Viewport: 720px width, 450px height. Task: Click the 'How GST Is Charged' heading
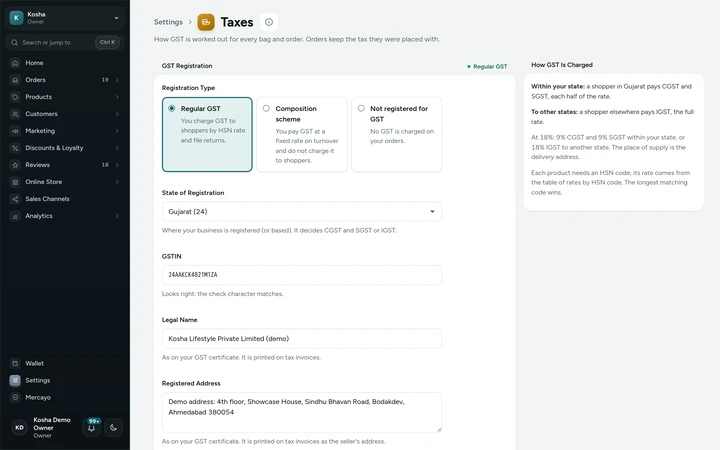pos(562,65)
